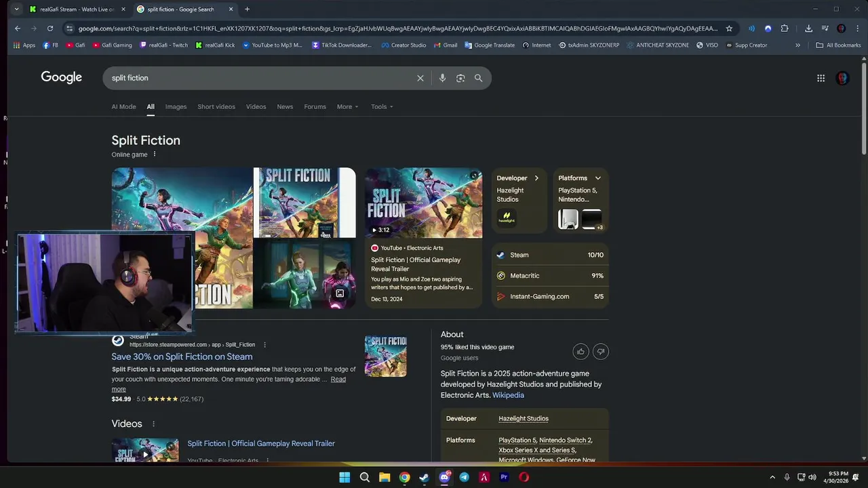Open the tab search dropdown in Chrome
The width and height of the screenshot is (868, 488).
coord(16,9)
